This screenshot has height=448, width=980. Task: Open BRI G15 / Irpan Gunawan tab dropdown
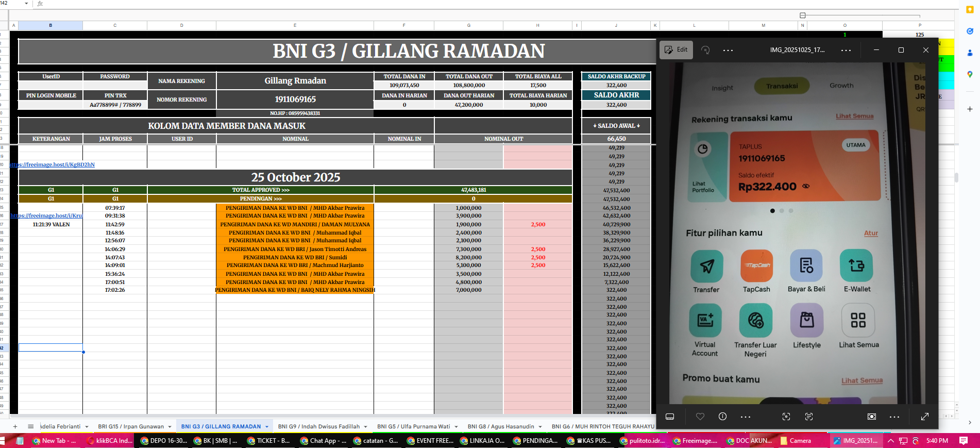pos(170,427)
